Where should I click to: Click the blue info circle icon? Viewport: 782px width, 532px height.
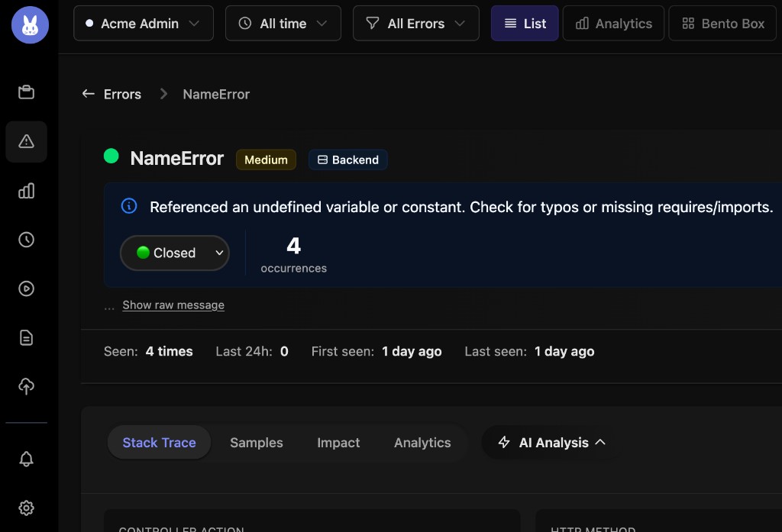point(129,206)
